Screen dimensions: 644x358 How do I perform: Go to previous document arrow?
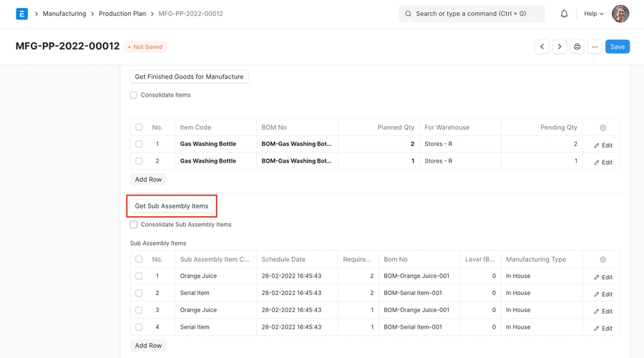point(542,47)
